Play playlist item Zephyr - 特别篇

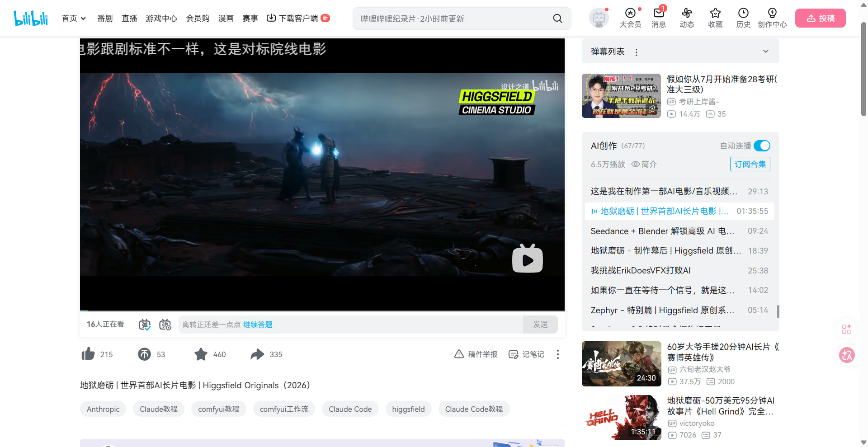679,310
